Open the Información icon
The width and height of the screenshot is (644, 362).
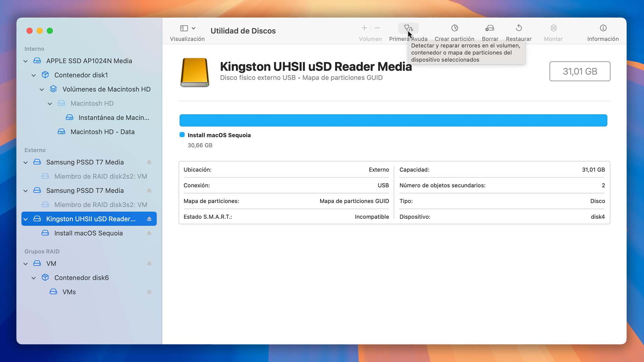pyautogui.click(x=603, y=28)
